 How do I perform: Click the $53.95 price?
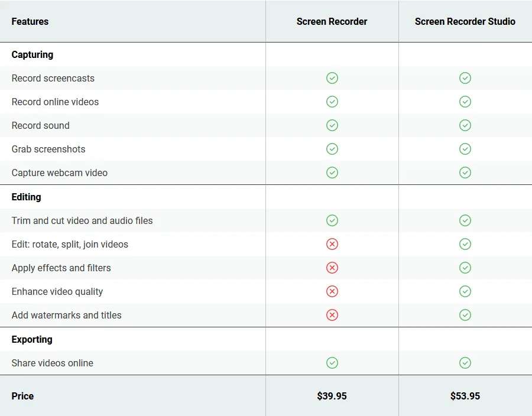465,396
